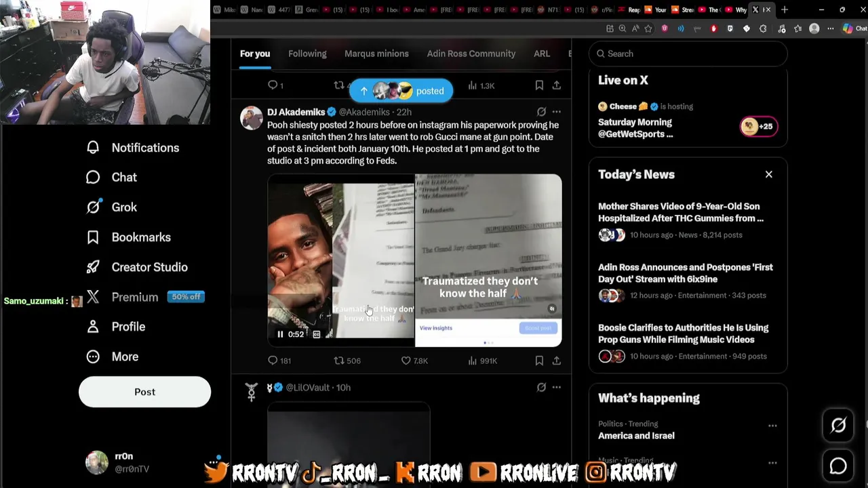The image size is (868, 488).
Task: Open the Marqus minions tab
Action: click(x=376, y=54)
